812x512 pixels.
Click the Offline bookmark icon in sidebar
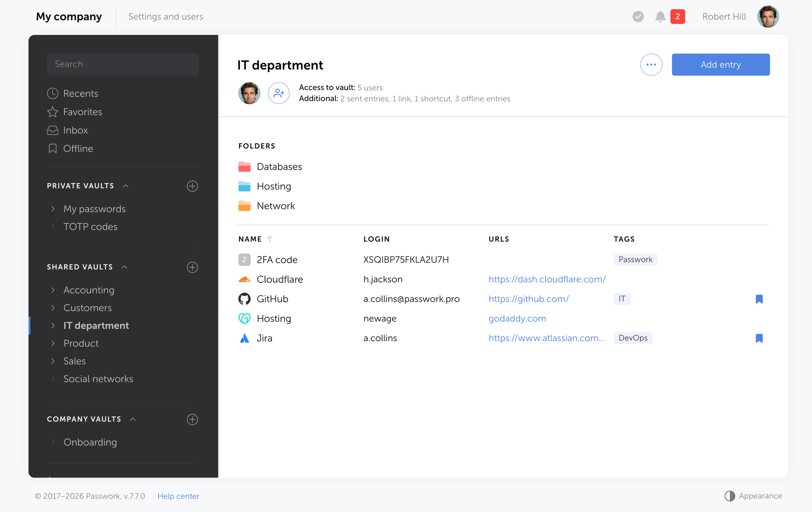(x=53, y=148)
